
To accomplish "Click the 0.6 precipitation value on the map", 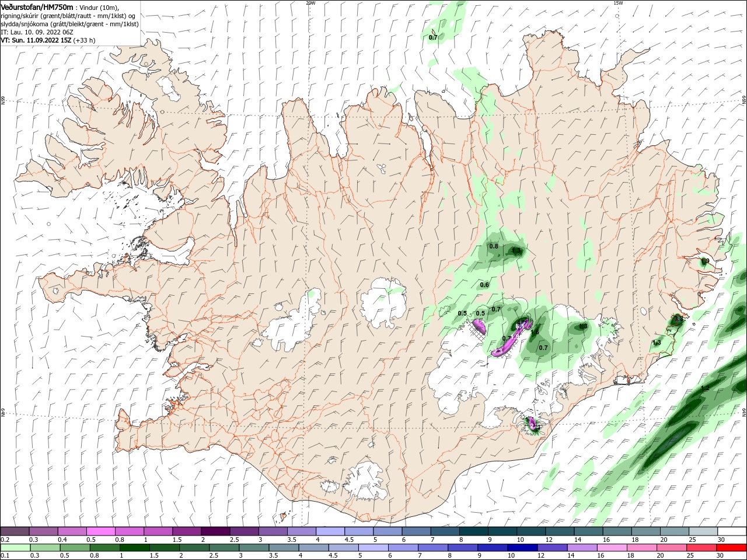I will (x=484, y=285).
